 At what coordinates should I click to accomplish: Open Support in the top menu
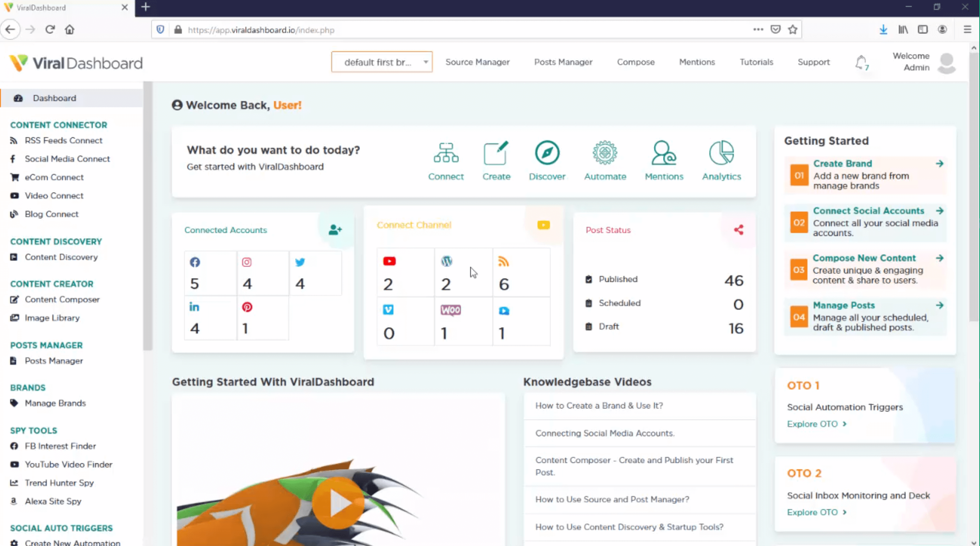pyautogui.click(x=814, y=62)
